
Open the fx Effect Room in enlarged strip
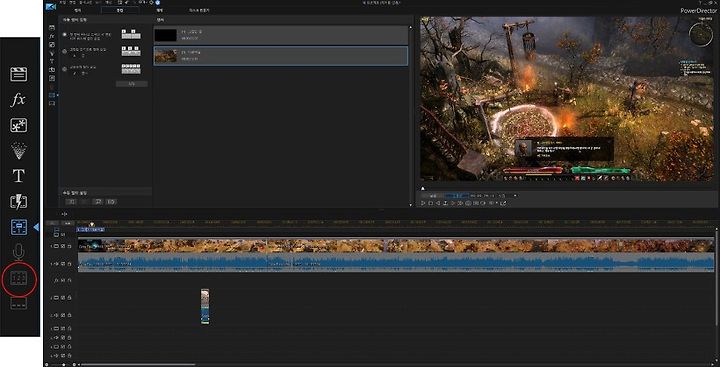click(x=18, y=100)
